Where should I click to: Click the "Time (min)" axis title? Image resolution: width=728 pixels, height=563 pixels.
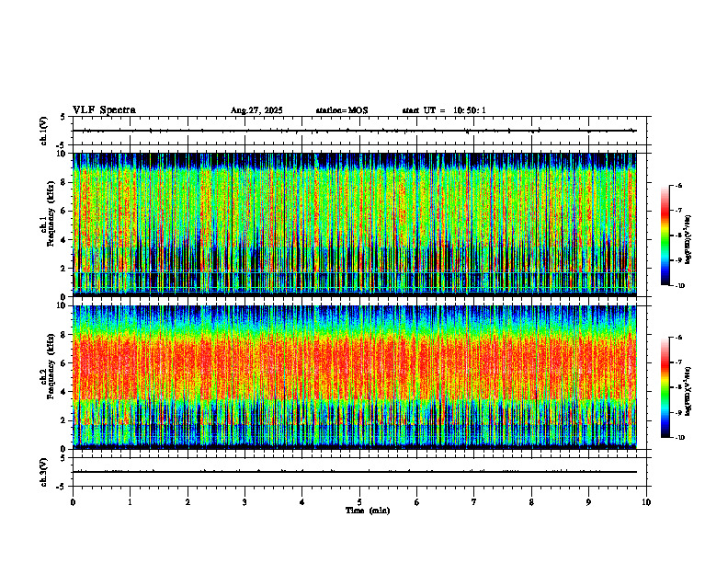coord(368,511)
